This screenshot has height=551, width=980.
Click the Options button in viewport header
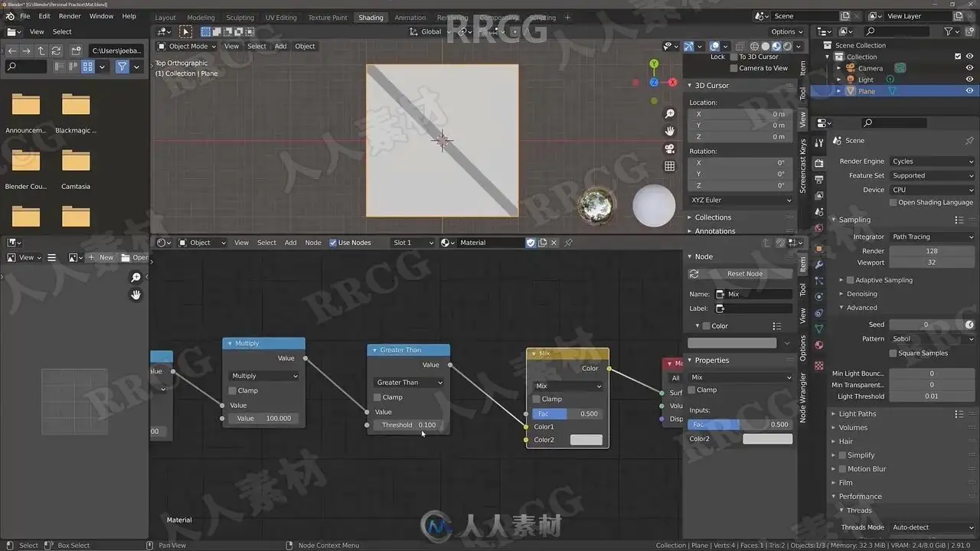coord(787,31)
